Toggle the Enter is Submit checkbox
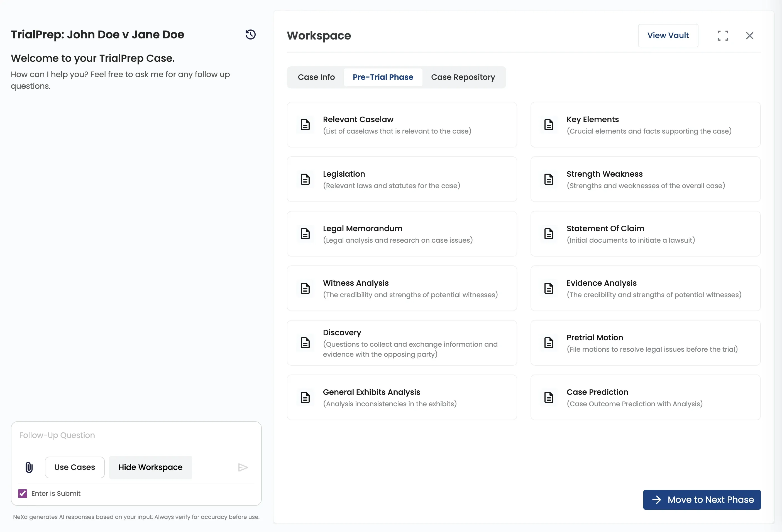This screenshot has height=532, width=782. pyautogui.click(x=23, y=493)
